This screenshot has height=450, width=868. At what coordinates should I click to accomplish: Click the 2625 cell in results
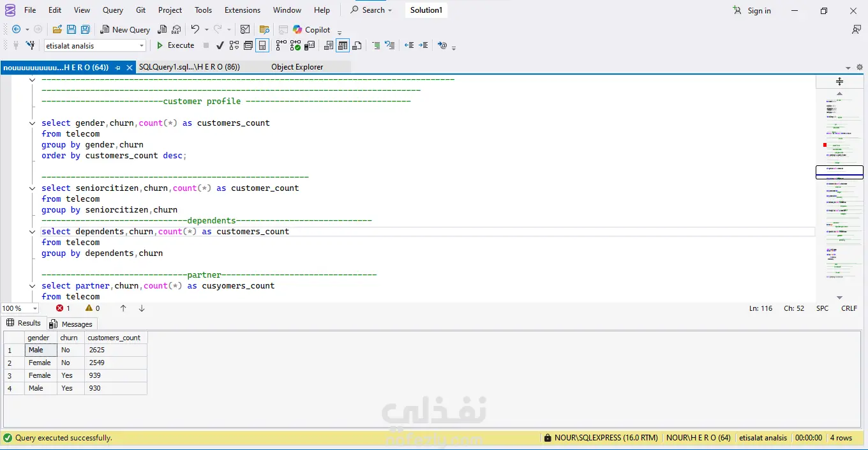(x=116, y=350)
